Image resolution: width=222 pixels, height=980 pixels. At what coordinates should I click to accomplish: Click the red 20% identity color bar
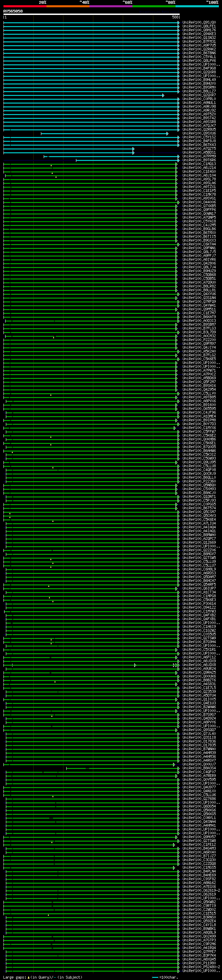(x=25, y=6)
